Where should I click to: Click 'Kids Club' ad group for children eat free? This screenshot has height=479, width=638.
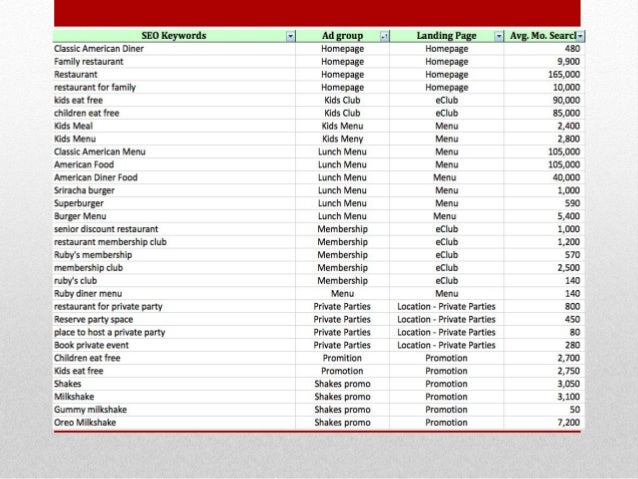tap(343, 113)
